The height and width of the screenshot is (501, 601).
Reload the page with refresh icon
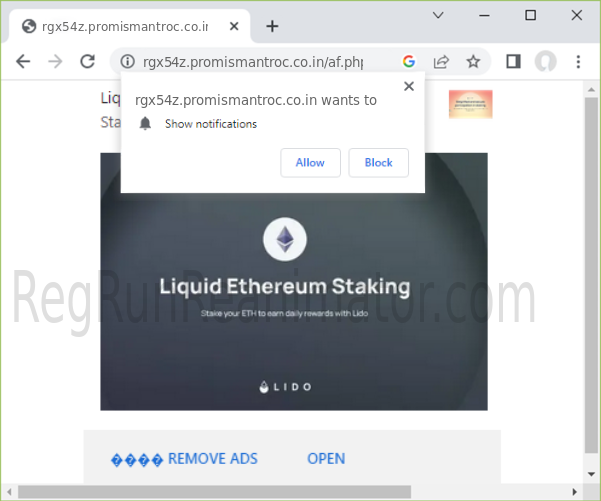pos(87,61)
